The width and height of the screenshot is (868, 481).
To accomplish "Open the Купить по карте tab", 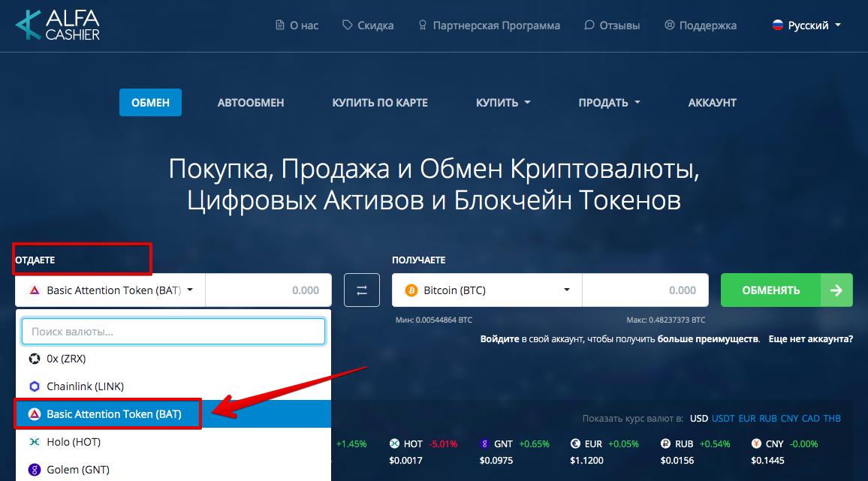I will tap(380, 103).
